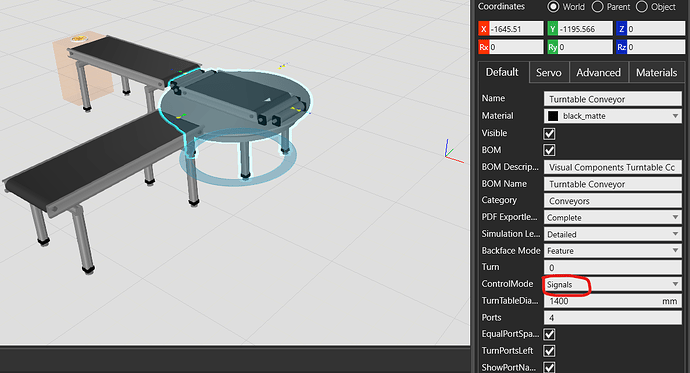Click the red Rx rotation label
Image resolution: width=690 pixels, height=373 pixels.
point(483,47)
